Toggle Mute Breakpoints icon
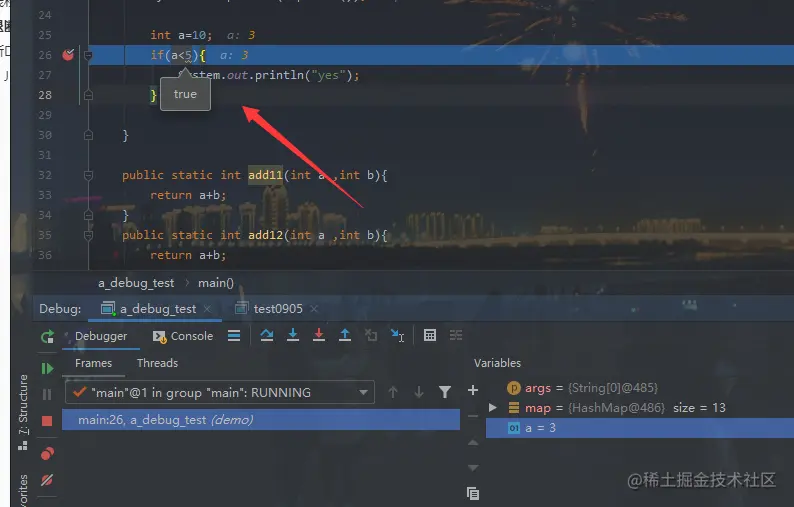 (47, 480)
